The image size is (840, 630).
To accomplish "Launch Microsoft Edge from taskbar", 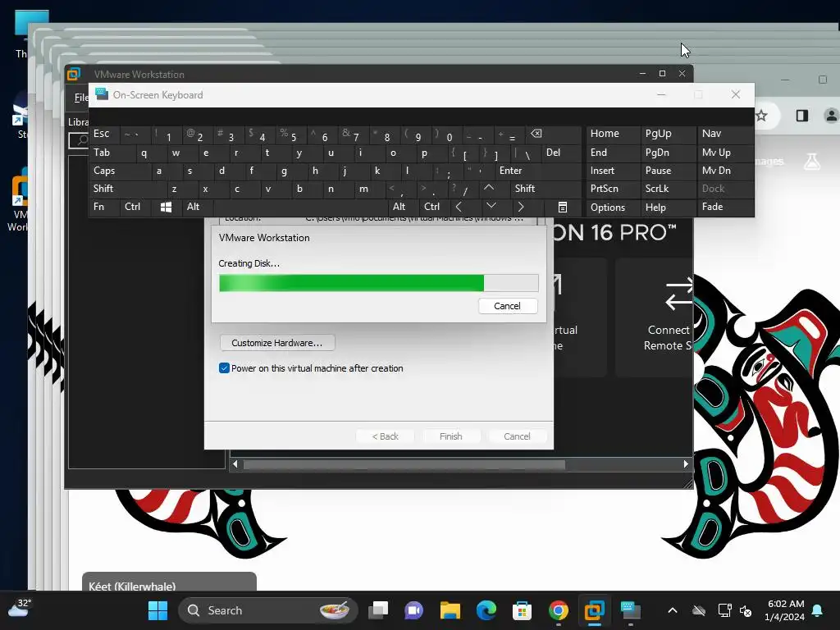I will pos(486,610).
